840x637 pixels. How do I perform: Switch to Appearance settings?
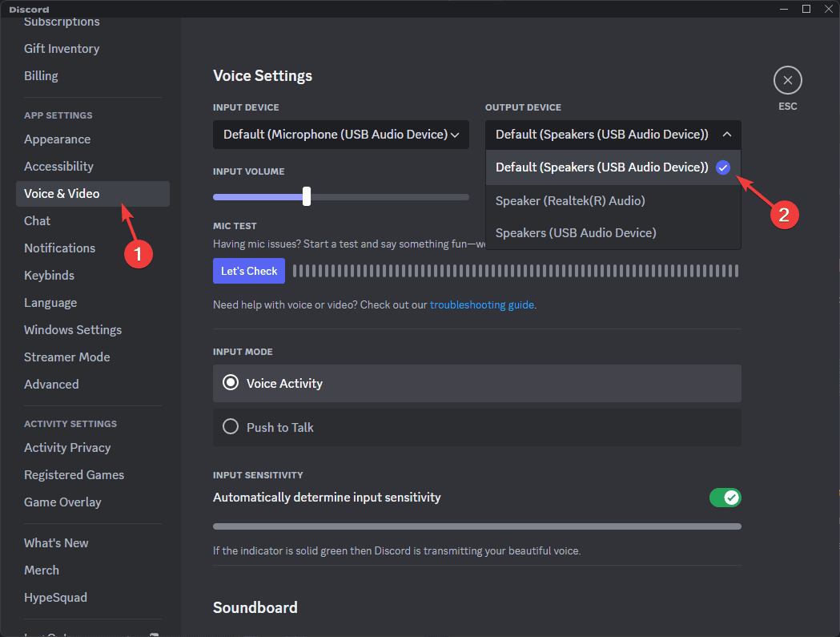57,139
